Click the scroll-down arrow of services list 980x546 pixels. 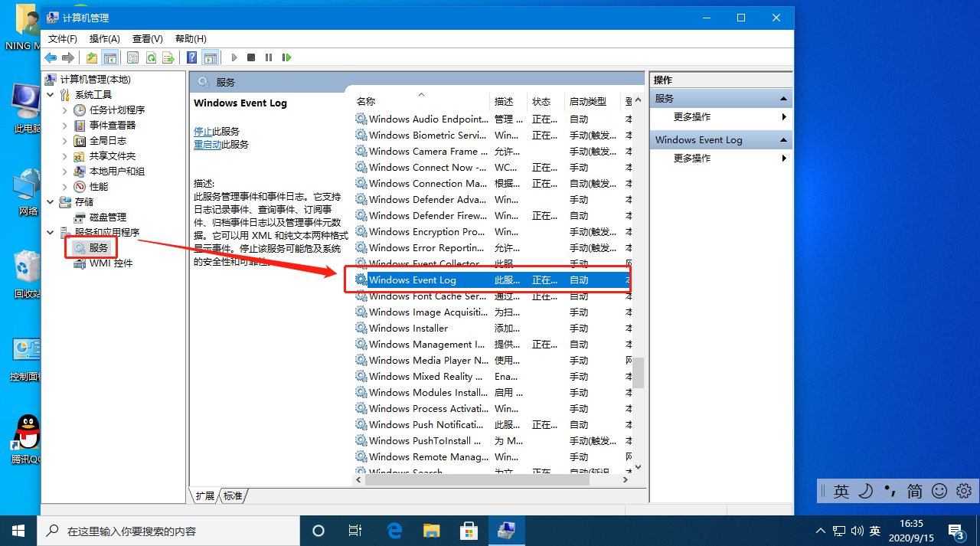(638, 466)
